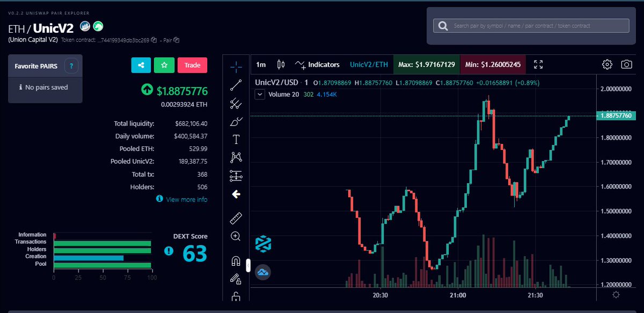Select the zoom in tool
The width and height of the screenshot is (644, 313).
tap(236, 236)
